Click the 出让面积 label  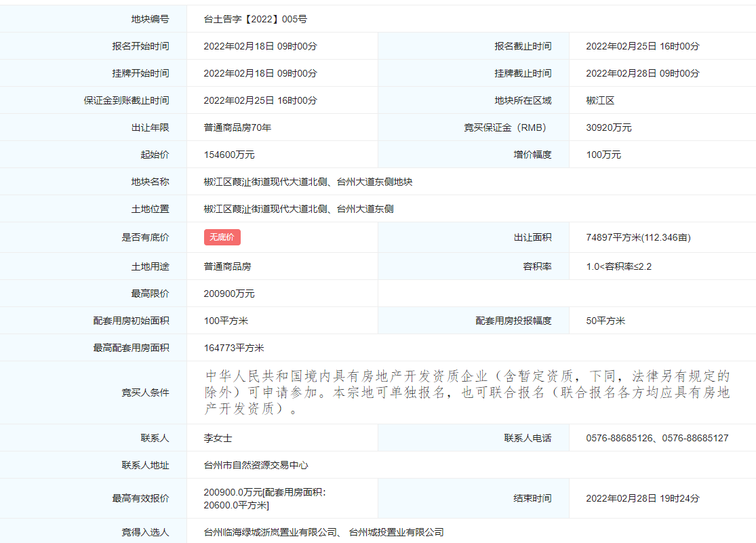[532, 237]
